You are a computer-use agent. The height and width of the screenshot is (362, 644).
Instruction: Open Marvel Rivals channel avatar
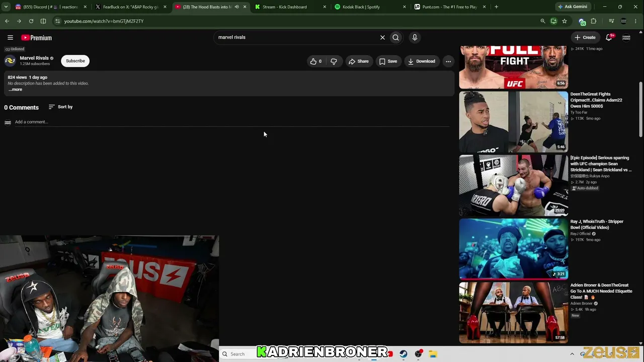[10, 61]
